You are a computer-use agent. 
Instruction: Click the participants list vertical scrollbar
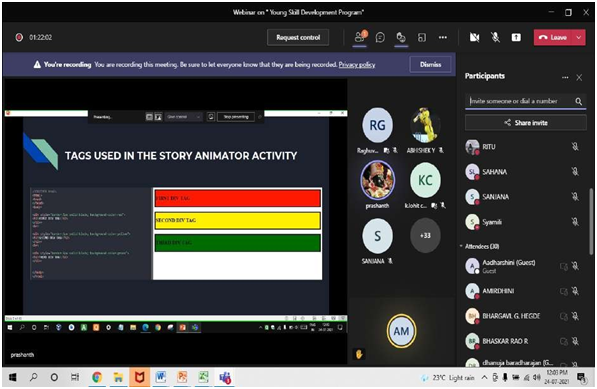(591, 222)
